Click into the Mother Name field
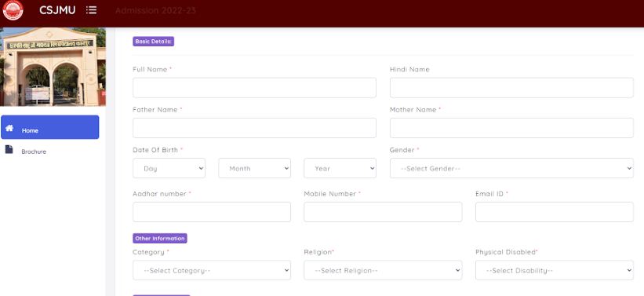 [x=511, y=128]
